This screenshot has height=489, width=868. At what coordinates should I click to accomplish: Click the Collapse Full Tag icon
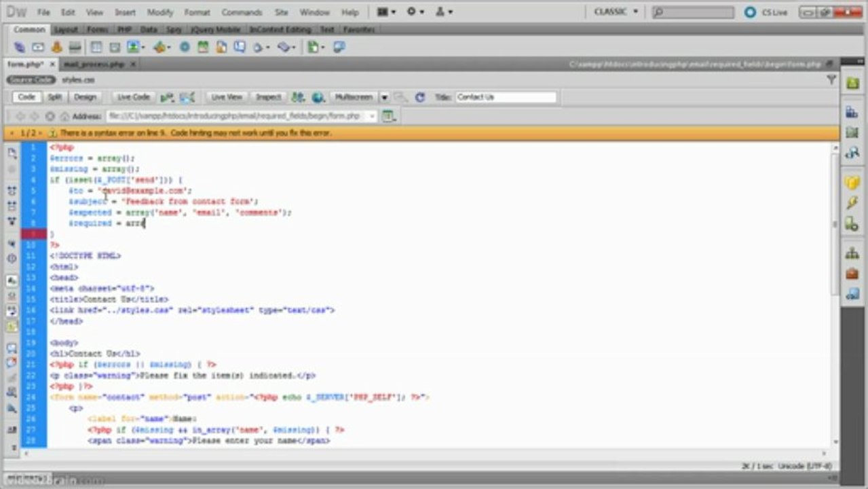point(12,191)
